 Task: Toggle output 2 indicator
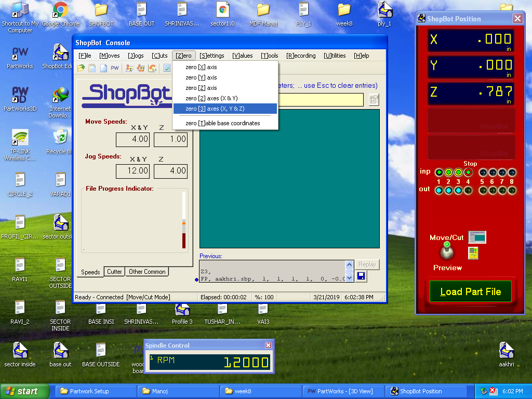pos(448,190)
